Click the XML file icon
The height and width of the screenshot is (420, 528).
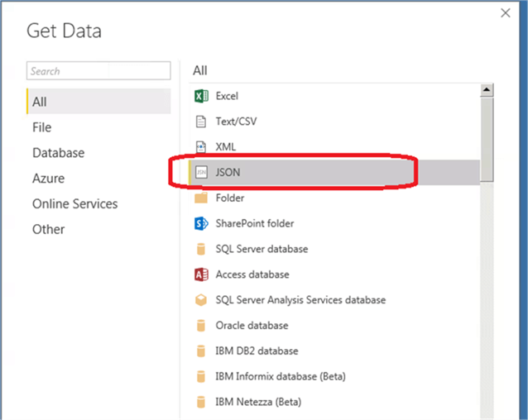(x=201, y=147)
